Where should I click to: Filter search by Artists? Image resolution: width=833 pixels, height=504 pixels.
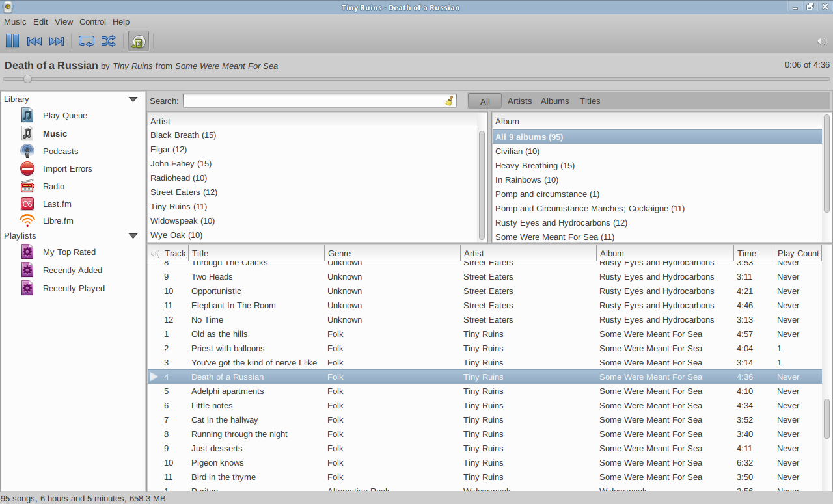[x=519, y=101]
